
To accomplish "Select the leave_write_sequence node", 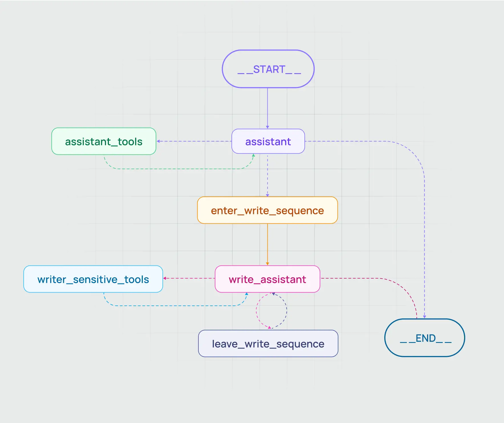I will (x=268, y=344).
